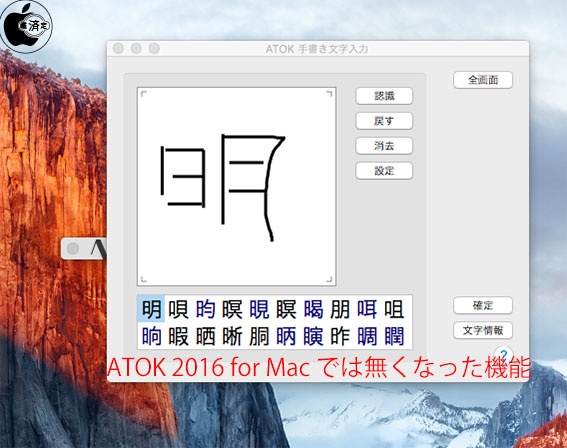Clear the canvas with 消去 button
The height and width of the screenshot is (448, 567).
(384, 146)
